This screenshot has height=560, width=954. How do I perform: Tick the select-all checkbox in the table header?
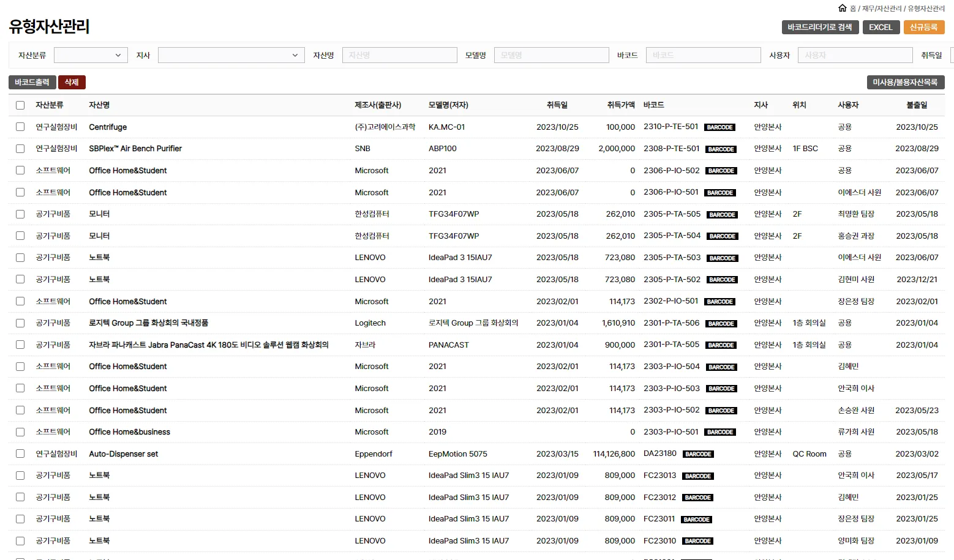20,105
